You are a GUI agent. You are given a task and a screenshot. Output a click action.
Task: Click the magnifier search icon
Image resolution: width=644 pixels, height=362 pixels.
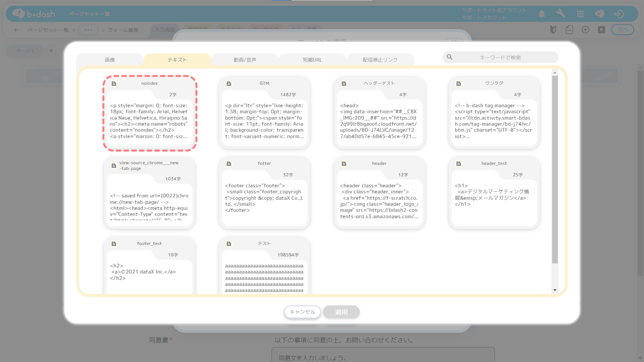(x=450, y=57)
